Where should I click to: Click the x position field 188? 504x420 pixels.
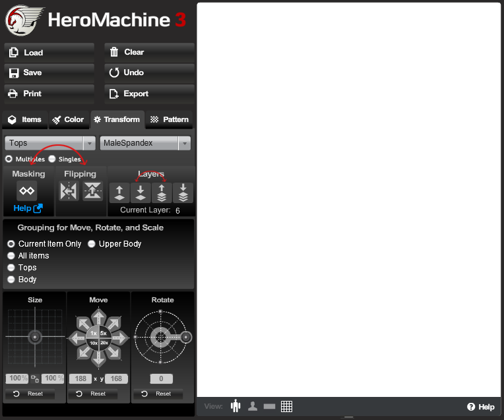pyautogui.click(x=80, y=378)
